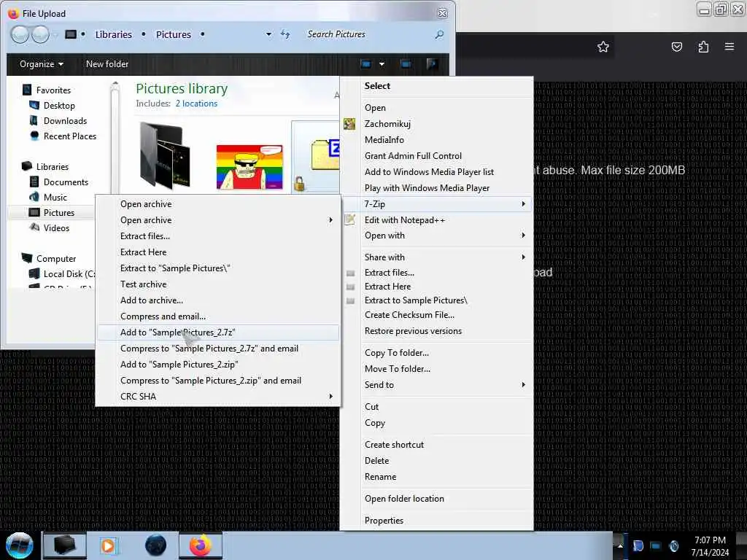The width and height of the screenshot is (747, 560).
Task: Click the back navigation button
Action: (20, 34)
